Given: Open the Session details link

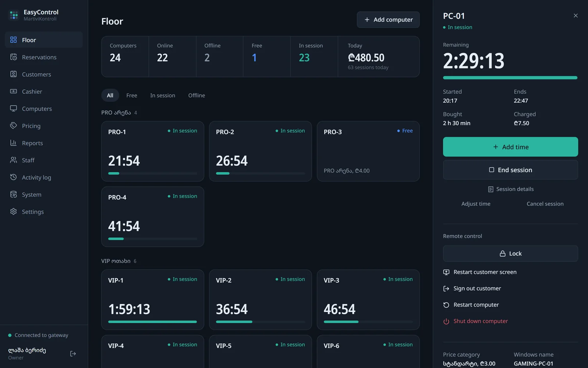Looking at the screenshot, I should pyautogui.click(x=510, y=189).
